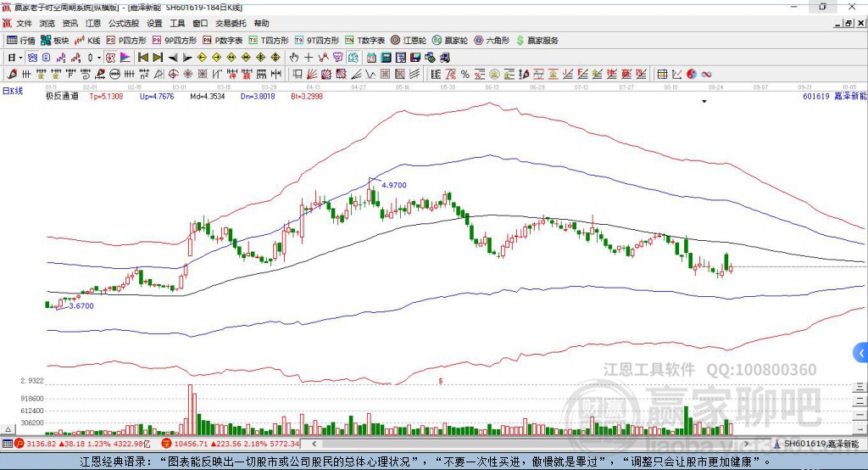Select the hand pan tool
This screenshot has height=470, width=868.
294,58
